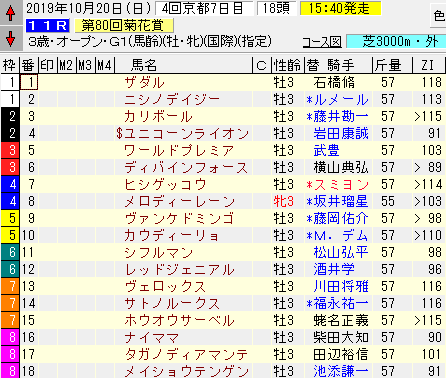This screenshot has width=446, height=378.
Task: Select horse number 1 highlighted cell
Action: (x=29, y=82)
